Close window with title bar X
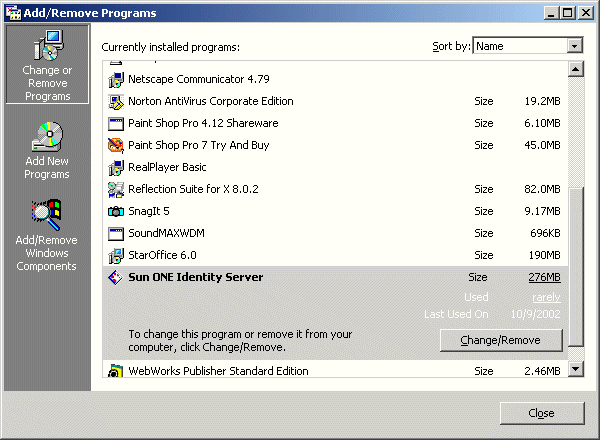The width and height of the screenshot is (600, 440). coord(586,13)
